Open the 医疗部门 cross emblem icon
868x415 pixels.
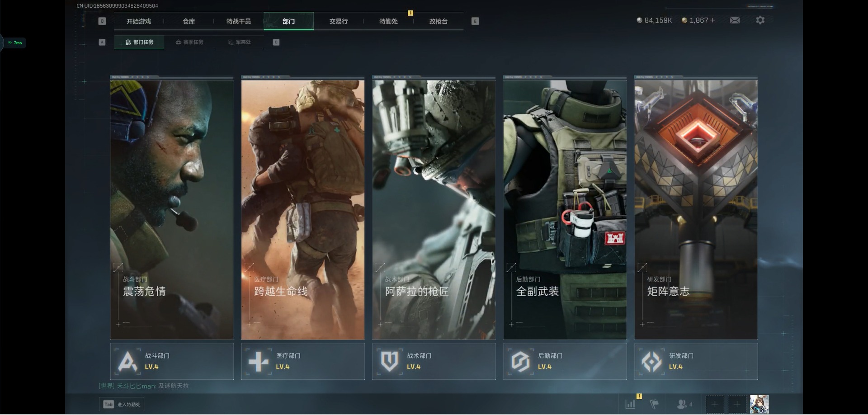tap(258, 362)
